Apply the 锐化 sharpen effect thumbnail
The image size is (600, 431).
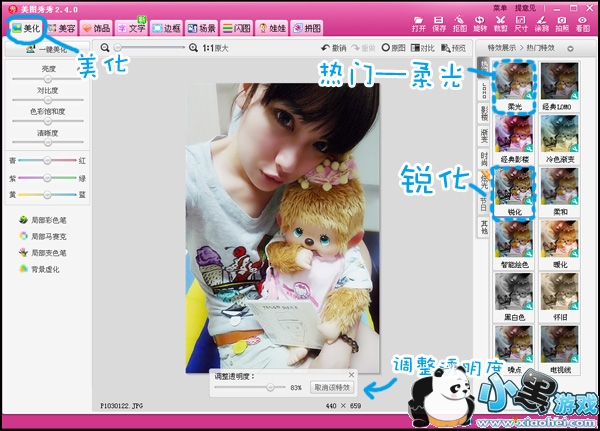click(x=514, y=192)
